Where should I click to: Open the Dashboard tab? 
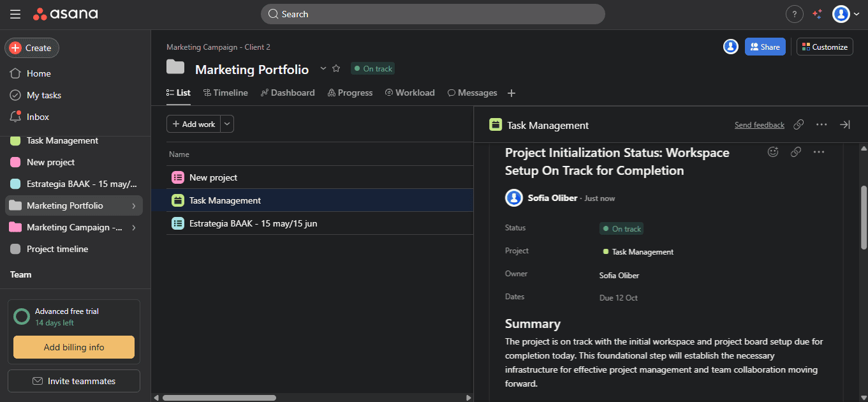point(288,93)
